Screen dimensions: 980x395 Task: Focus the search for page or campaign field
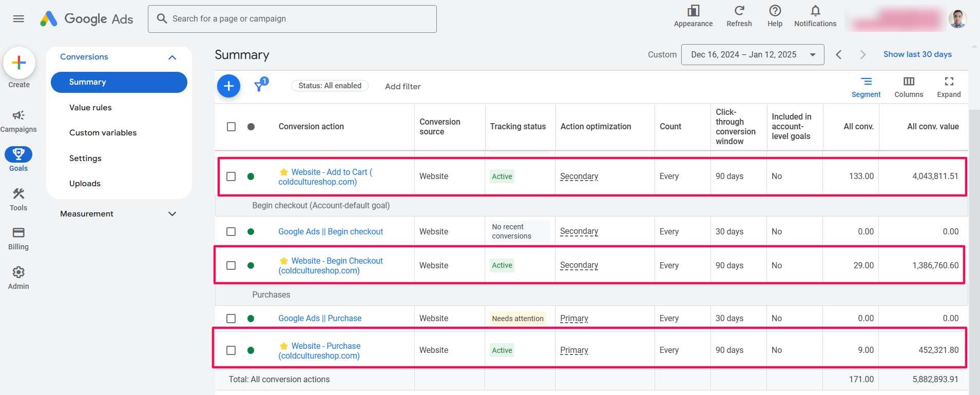pyautogui.click(x=292, y=19)
